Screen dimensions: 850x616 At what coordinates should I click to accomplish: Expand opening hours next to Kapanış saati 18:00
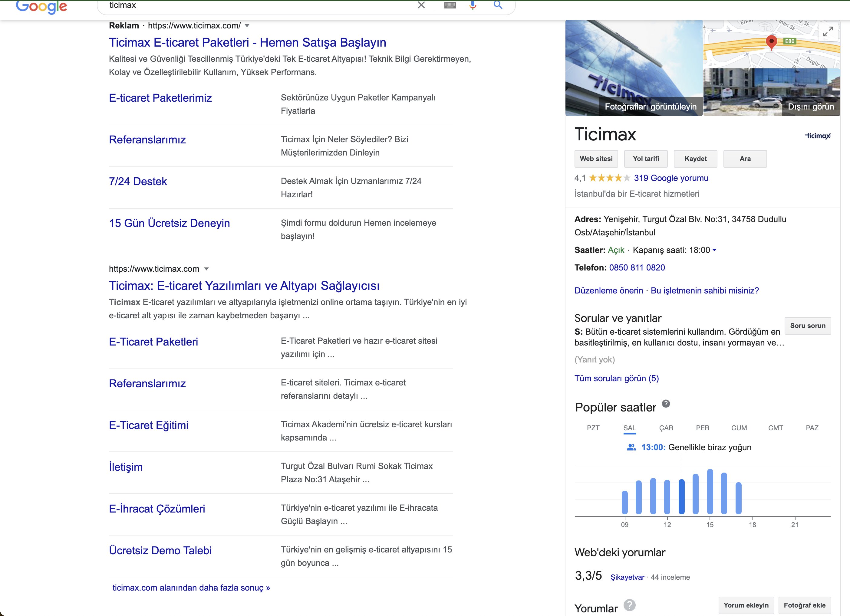(714, 250)
